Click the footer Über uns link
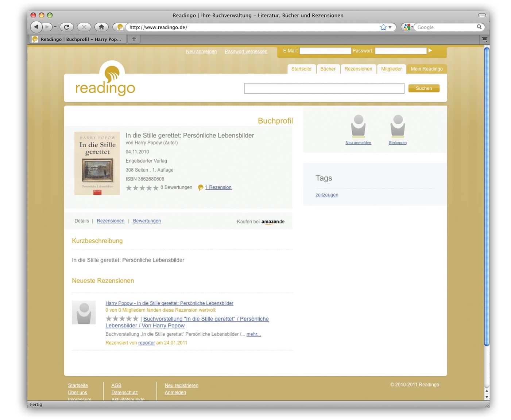 (x=77, y=393)
